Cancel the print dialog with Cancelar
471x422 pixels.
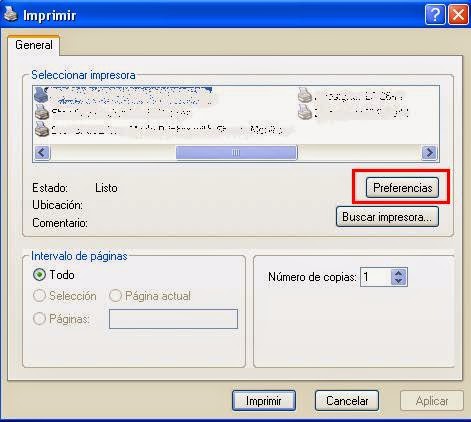[347, 401]
